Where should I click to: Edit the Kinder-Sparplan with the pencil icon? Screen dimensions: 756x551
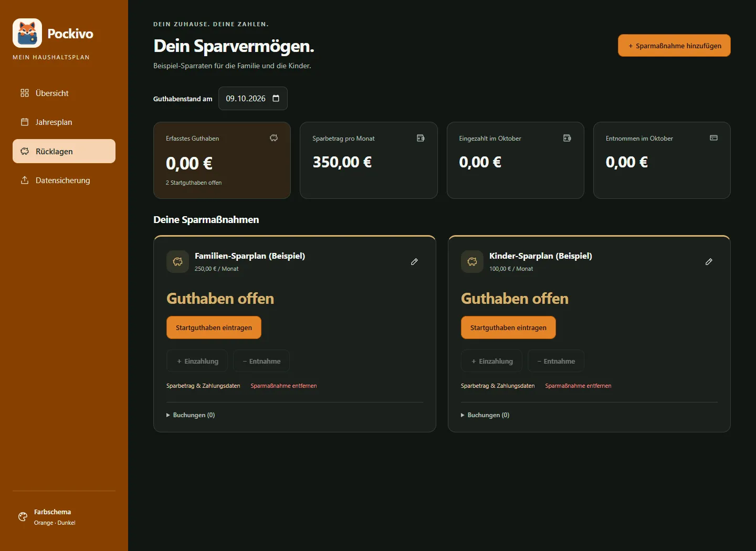709,261
